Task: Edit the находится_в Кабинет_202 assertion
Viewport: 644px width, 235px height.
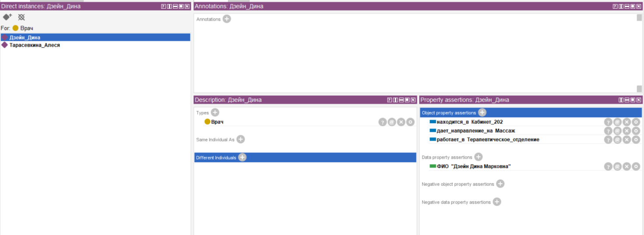Action: [x=636, y=122]
